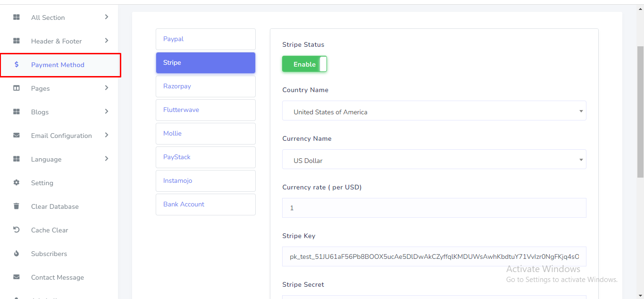Switch to the Paypal payment tab
Viewport: 644px width, 299px height.
coord(205,39)
